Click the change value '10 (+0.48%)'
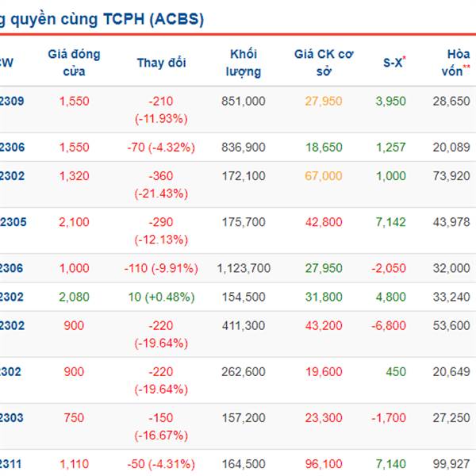Viewport: 476px width, 476px height. pyautogui.click(x=162, y=297)
